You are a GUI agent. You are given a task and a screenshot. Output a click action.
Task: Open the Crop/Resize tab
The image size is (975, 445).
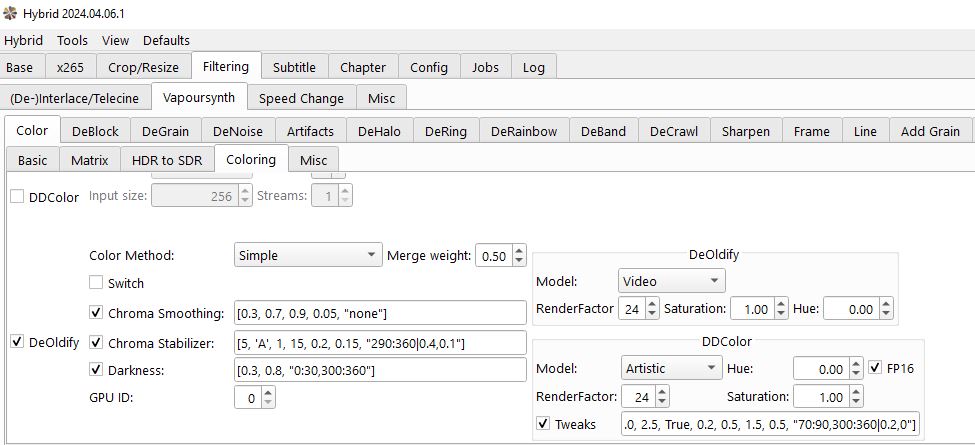[143, 67]
